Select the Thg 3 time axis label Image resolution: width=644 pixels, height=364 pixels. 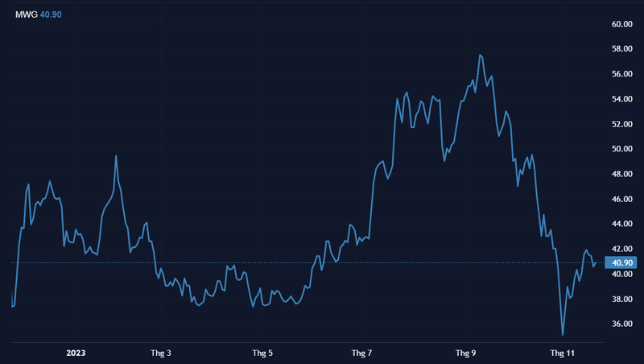(x=162, y=353)
